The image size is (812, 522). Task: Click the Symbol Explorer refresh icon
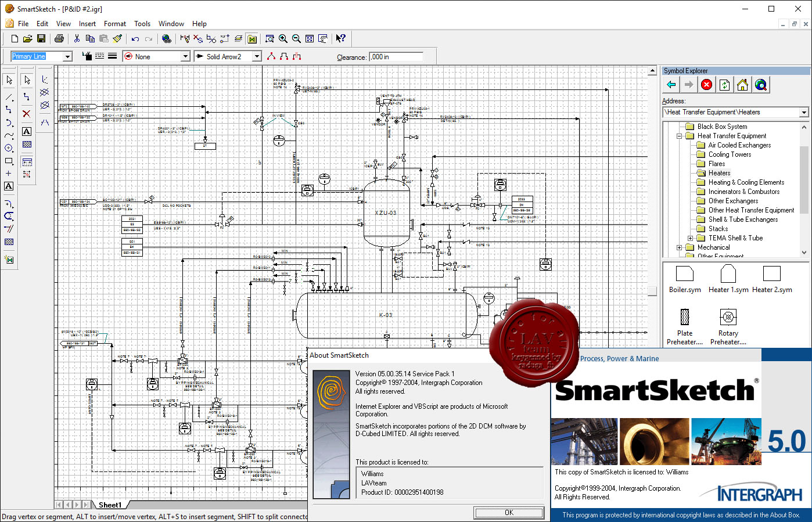724,85
